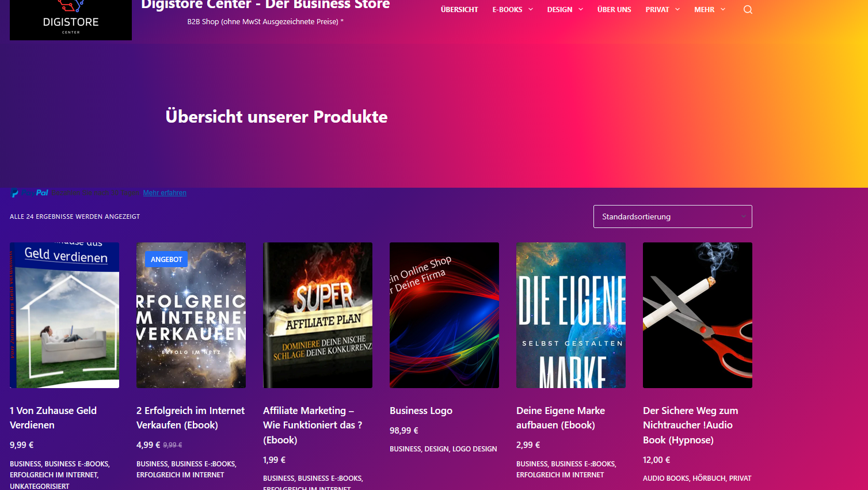The width and height of the screenshot is (868, 490).
Task: Go to the ÜBERSICHT menu item
Action: 459,9
